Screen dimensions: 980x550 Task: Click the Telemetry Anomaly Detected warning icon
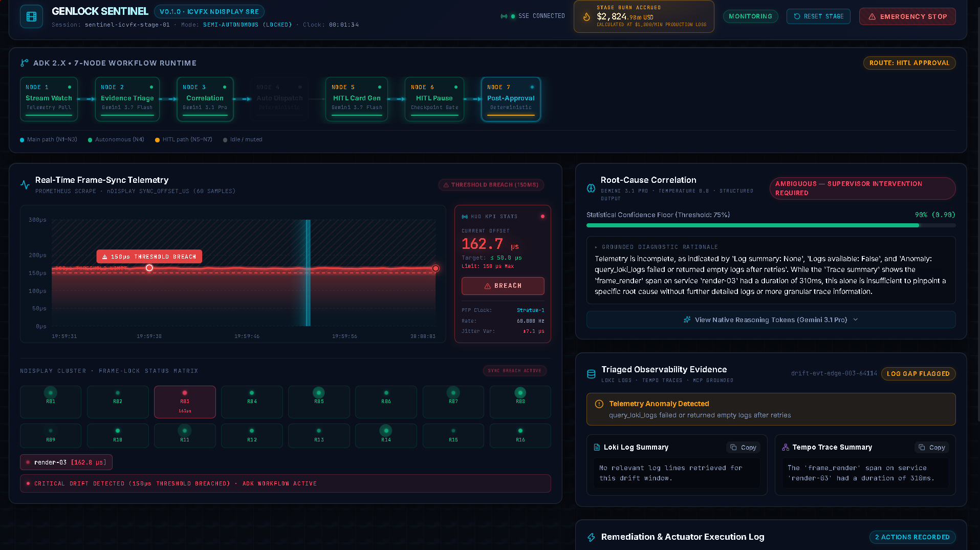(x=599, y=404)
